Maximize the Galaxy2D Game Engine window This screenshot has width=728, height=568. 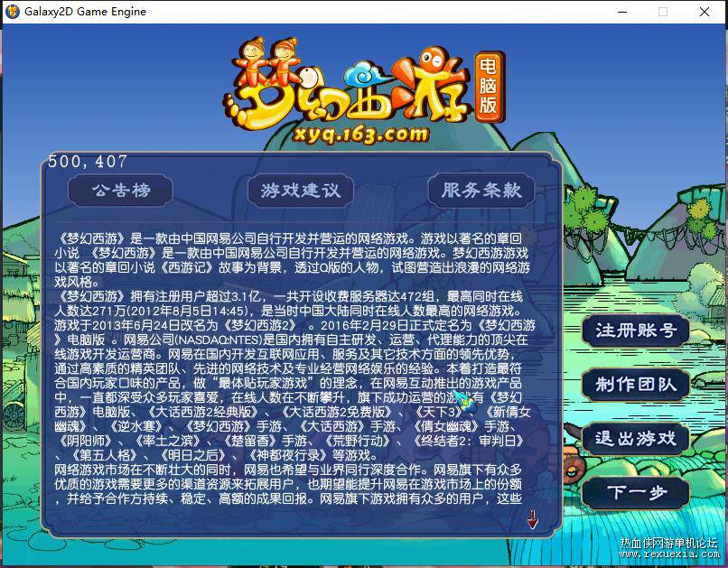663,12
